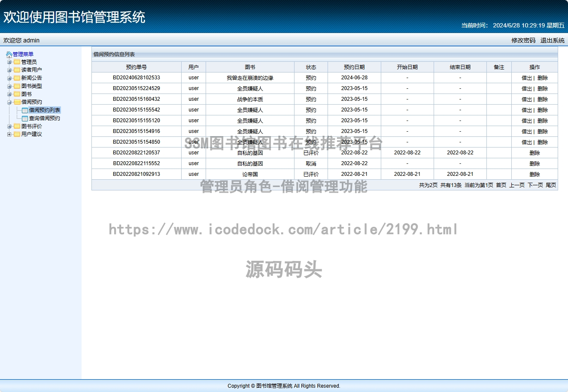
Task: Click 借出 for order BD20230515155542
Action: point(527,110)
